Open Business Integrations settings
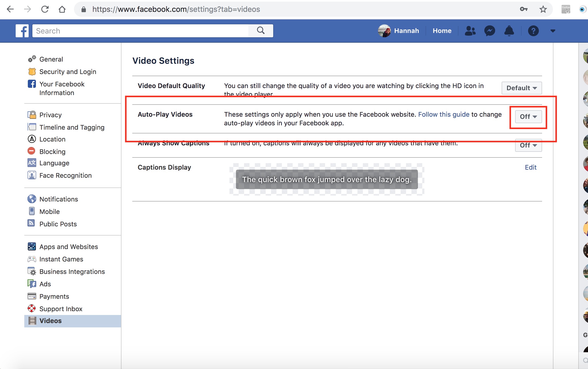588x369 pixels. click(72, 271)
